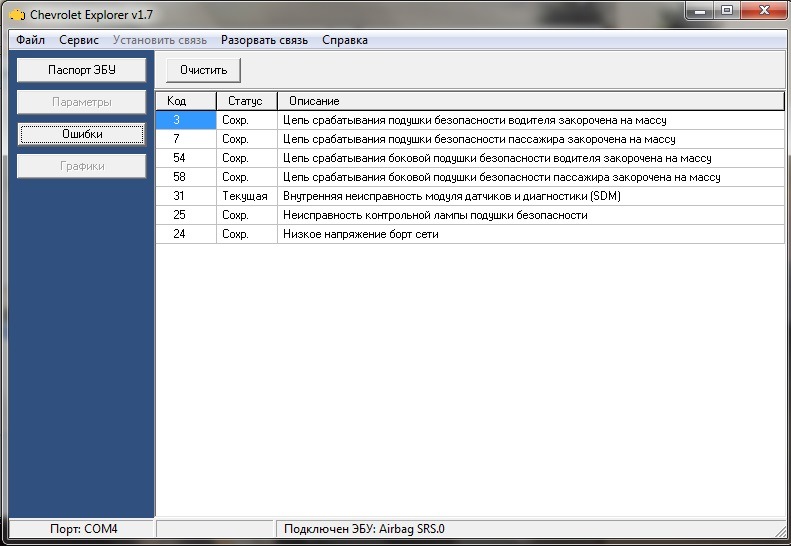Select error code 31 cell

186,196
